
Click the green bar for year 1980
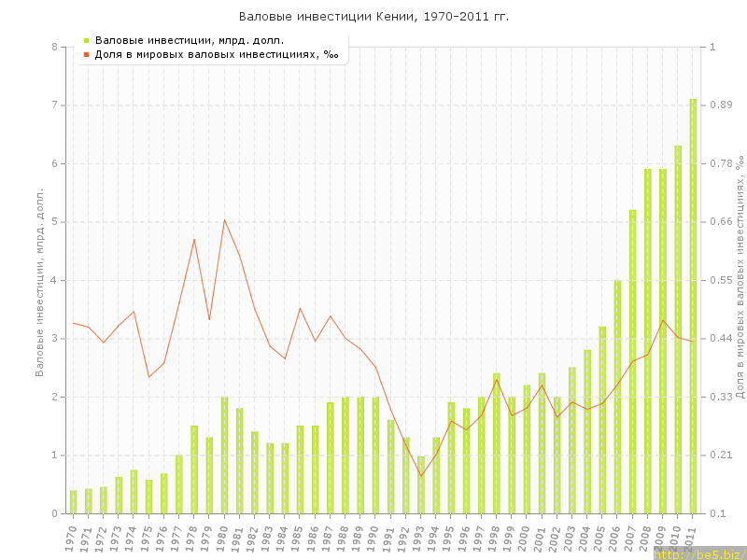click(224, 455)
